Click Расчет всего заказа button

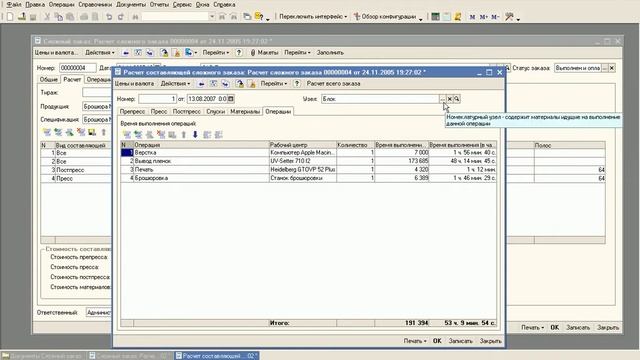pyautogui.click(x=333, y=84)
